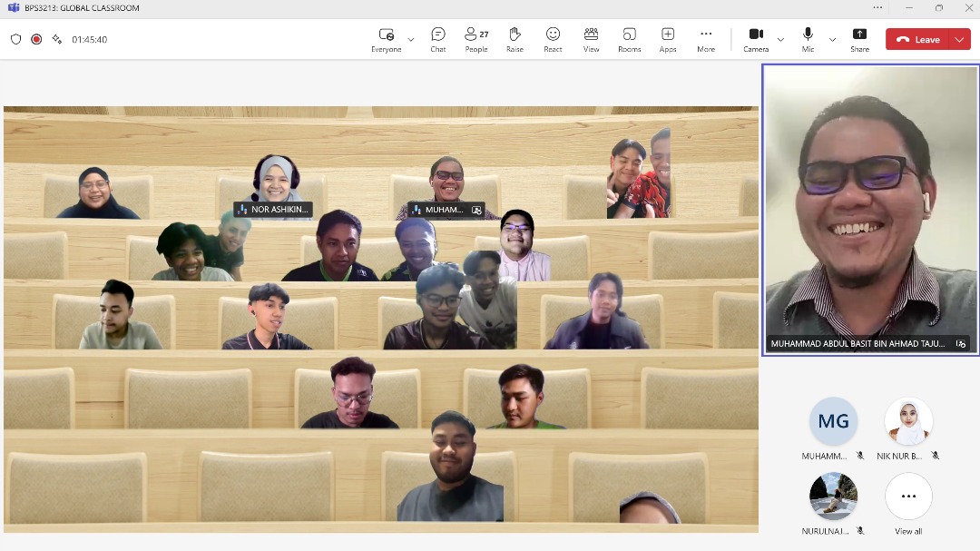Screen dimensions: 980x551
Task: Open More actions menu
Action: point(706,39)
